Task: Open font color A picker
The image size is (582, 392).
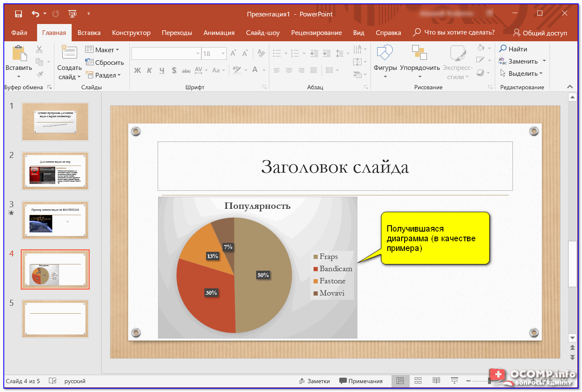Action: [x=255, y=70]
